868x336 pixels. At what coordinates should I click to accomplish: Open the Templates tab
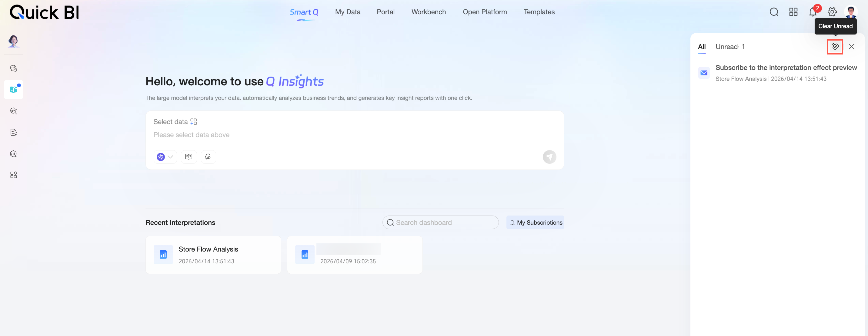(x=539, y=12)
